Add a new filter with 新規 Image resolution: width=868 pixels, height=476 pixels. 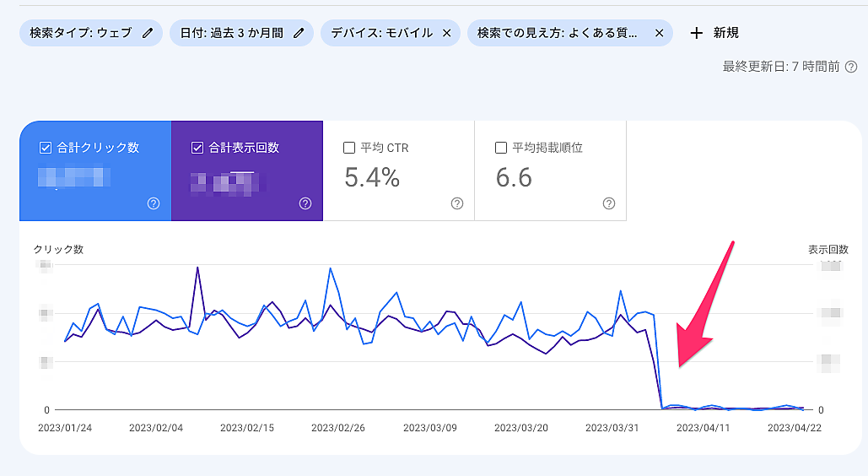tap(714, 33)
